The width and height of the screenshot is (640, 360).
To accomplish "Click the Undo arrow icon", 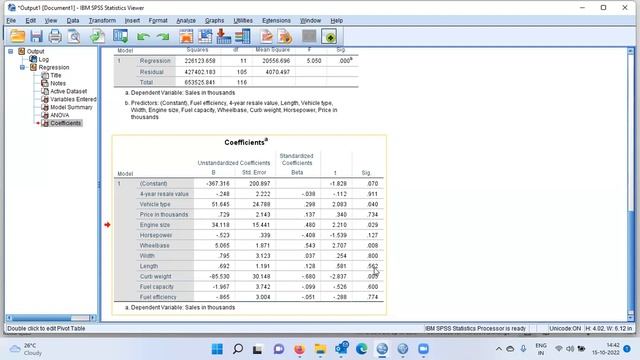I will click(143, 37).
